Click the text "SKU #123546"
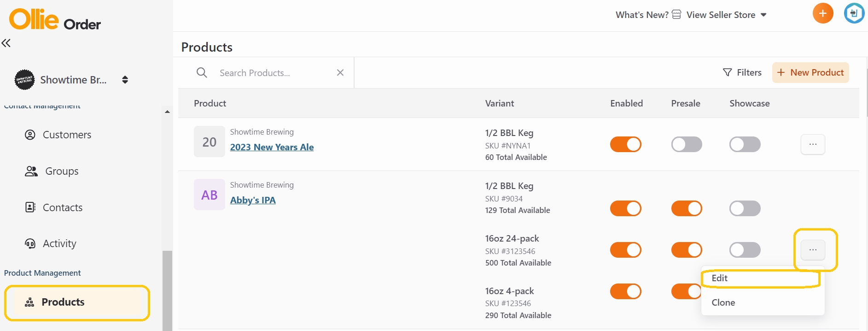The image size is (868, 331). 508,303
